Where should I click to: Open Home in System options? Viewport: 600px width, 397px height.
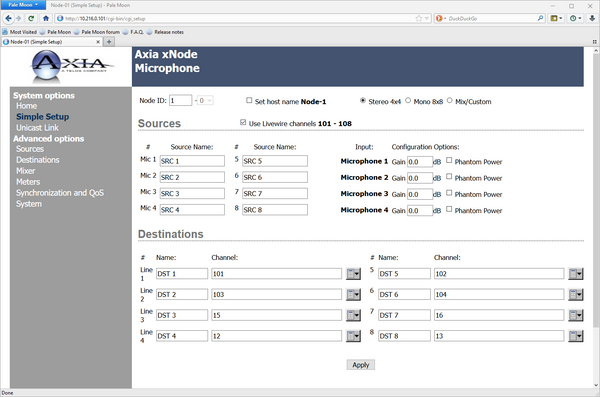click(x=26, y=106)
